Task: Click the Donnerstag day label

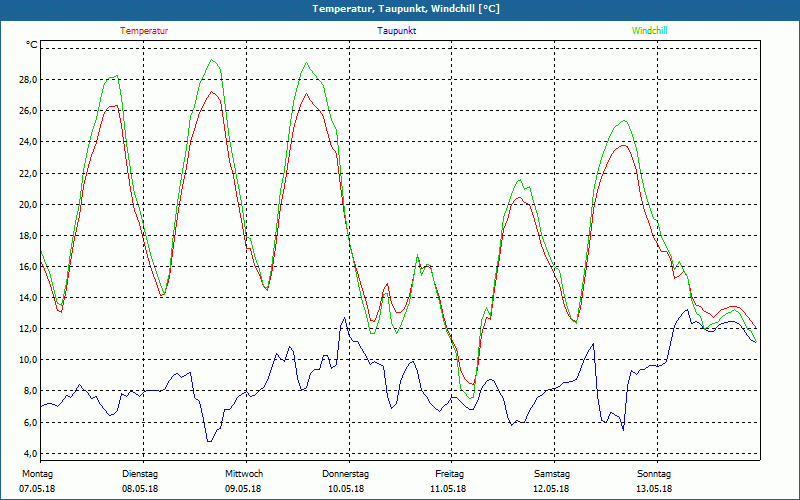Action: click(345, 474)
